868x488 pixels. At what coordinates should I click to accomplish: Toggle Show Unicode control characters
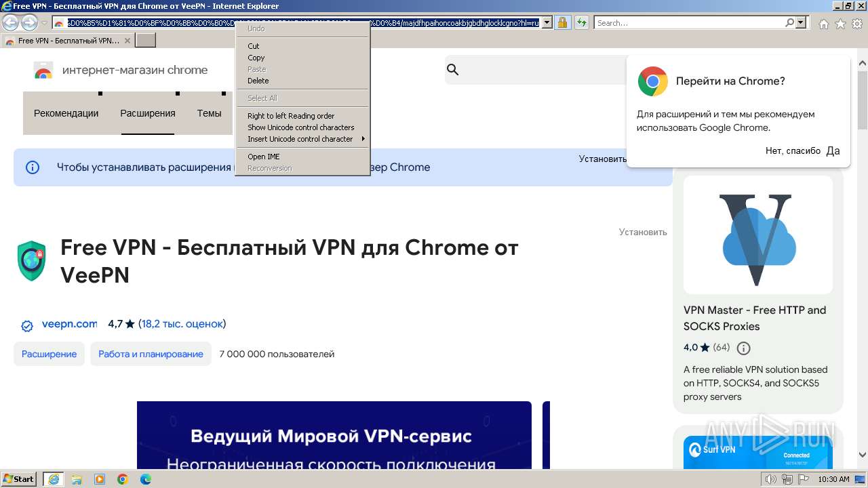tap(302, 127)
